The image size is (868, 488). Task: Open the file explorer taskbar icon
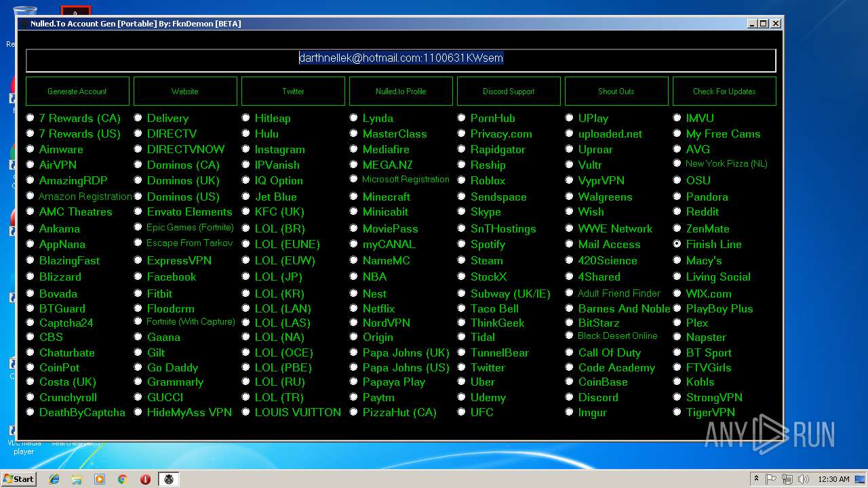coord(77,479)
